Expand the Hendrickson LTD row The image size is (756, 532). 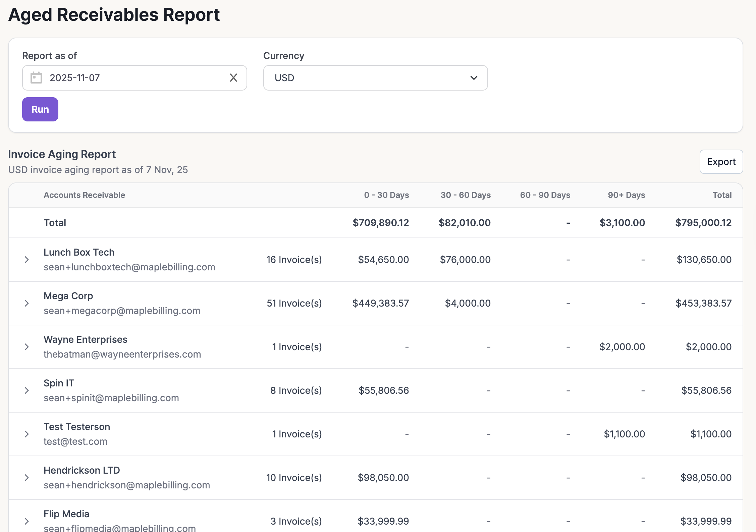27,478
